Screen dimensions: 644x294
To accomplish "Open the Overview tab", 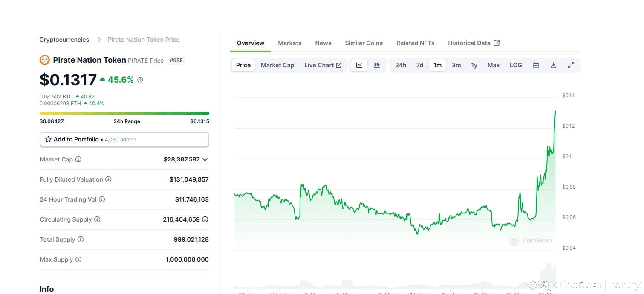I will coord(251,43).
